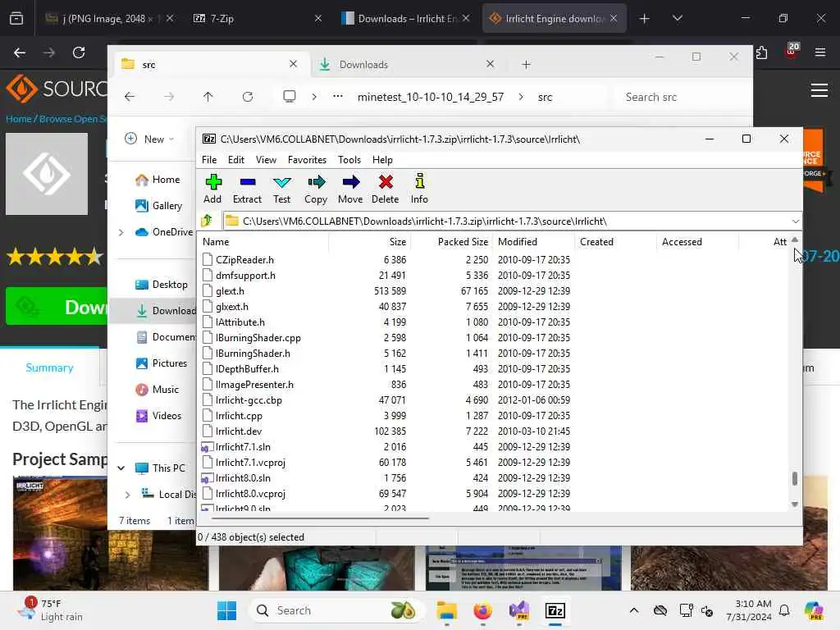Click the vertical scrollbar thumb in 7-Zip list
The image size is (840, 630).
pyautogui.click(x=794, y=478)
